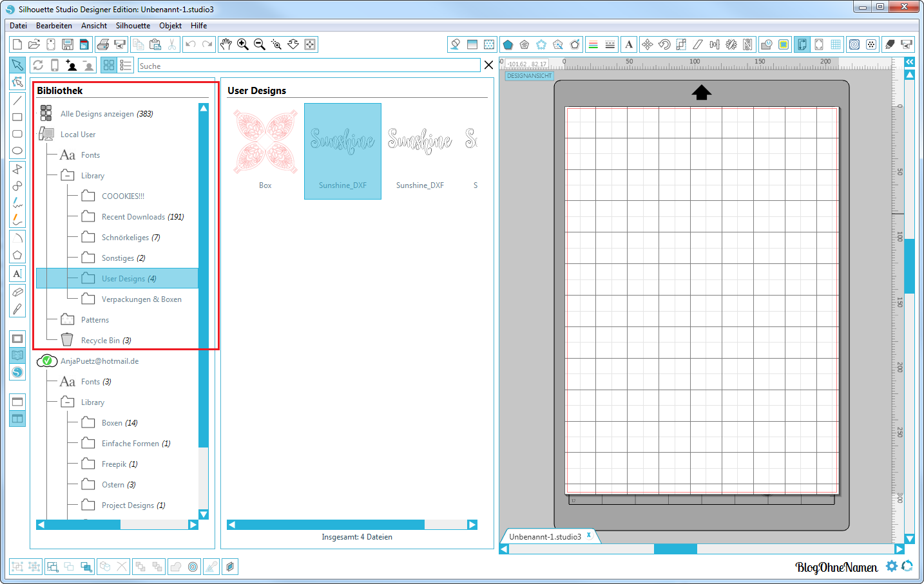Toggle the grid settings button

836,44
